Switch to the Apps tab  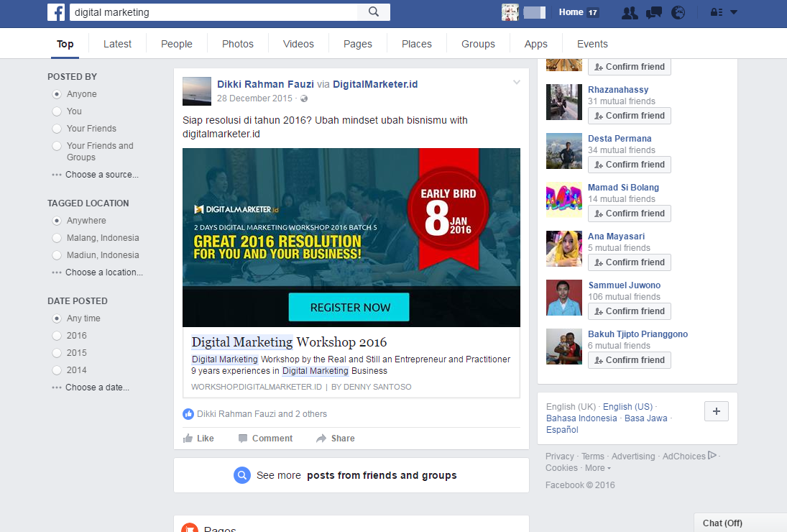click(536, 44)
